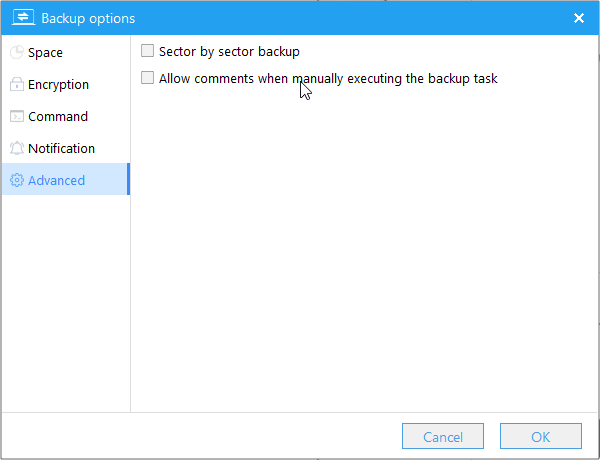Click the "Backup options" title text
600x460 pixels.
click(x=88, y=18)
